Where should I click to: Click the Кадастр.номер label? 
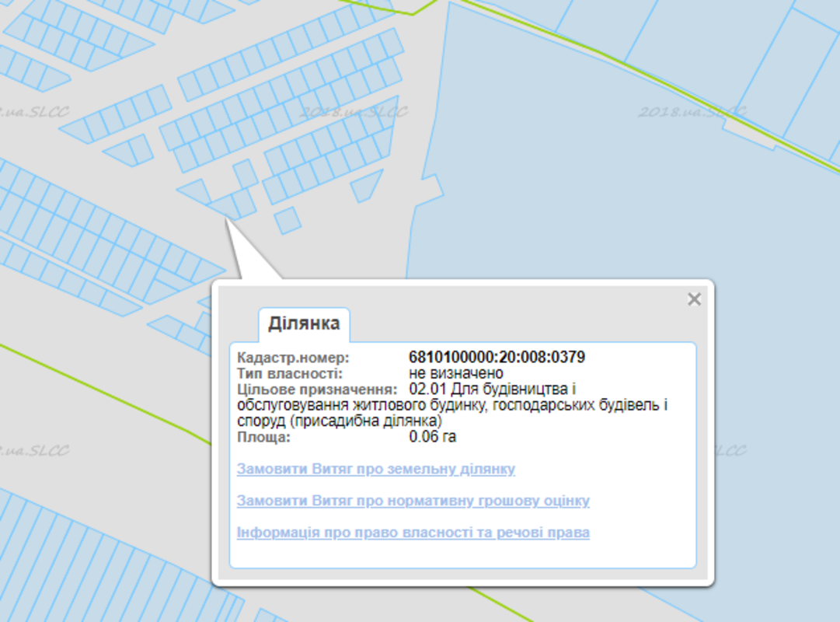(294, 358)
